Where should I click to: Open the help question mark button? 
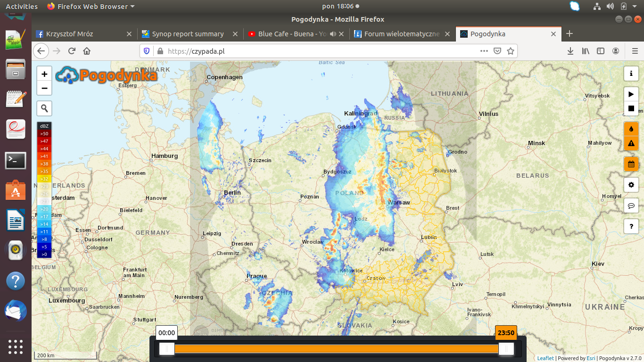(631, 226)
